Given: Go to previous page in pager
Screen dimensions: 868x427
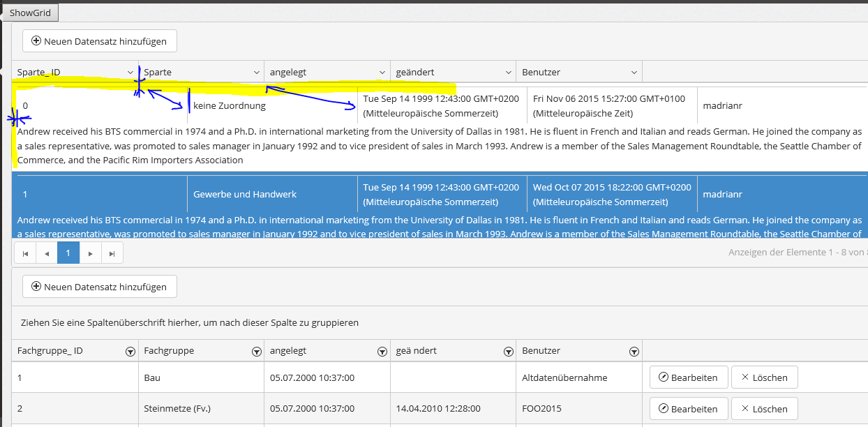Looking at the screenshot, I should (x=47, y=253).
